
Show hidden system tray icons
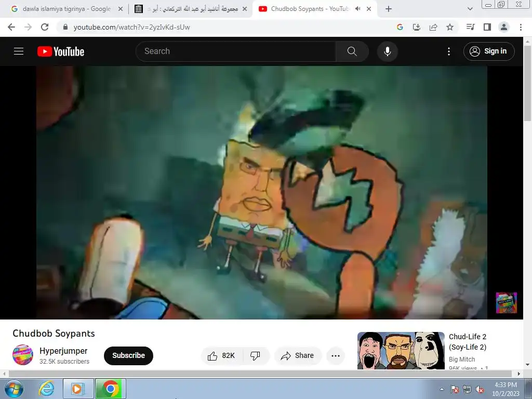(442, 389)
